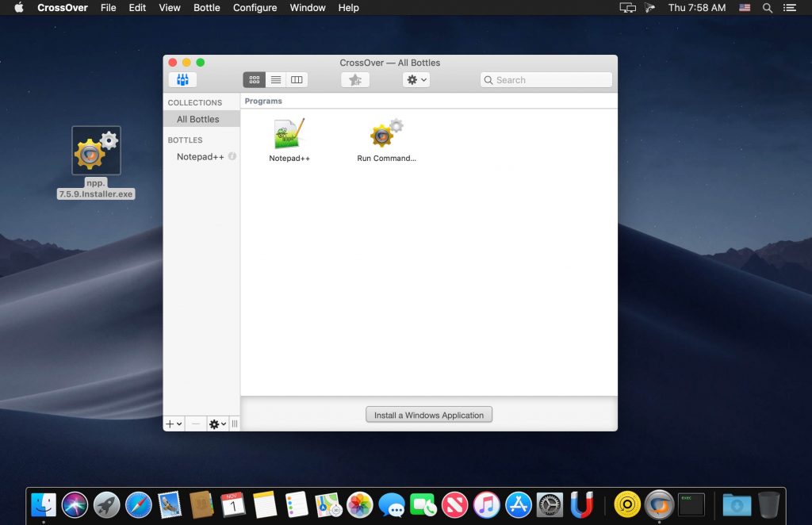Viewport: 812px width, 525px height.
Task: Open the sidebar gear dropdown at bottom
Action: [217, 424]
